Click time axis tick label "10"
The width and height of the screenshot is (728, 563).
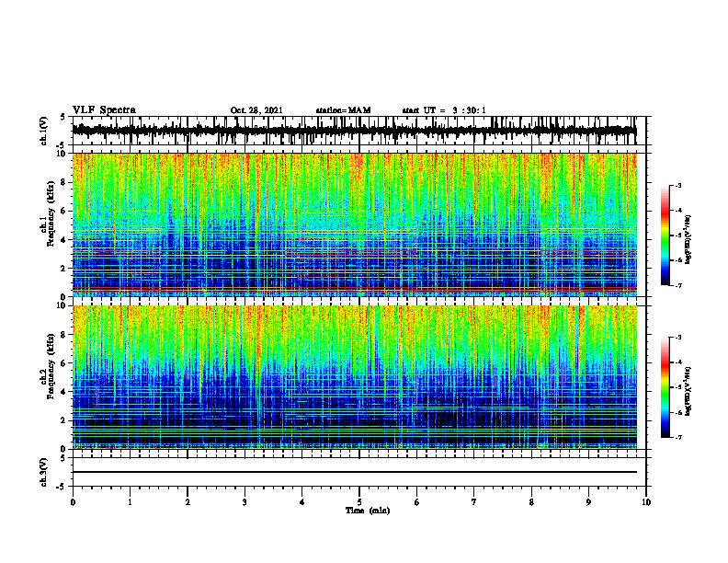click(646, 502)
